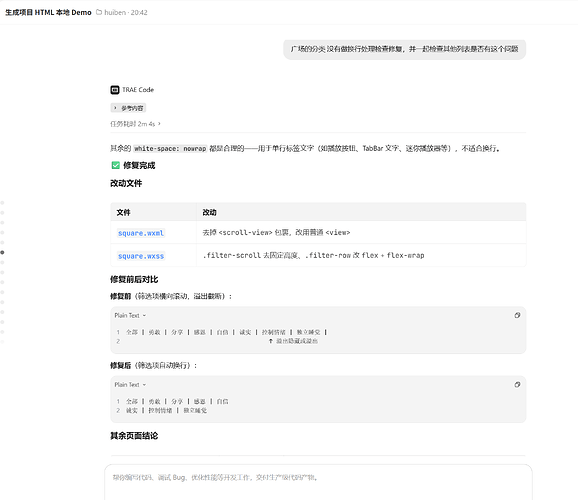578x500 pixels.
Task: Click the inline code white-space: nowrap
Action: click(x=170, y=149)
